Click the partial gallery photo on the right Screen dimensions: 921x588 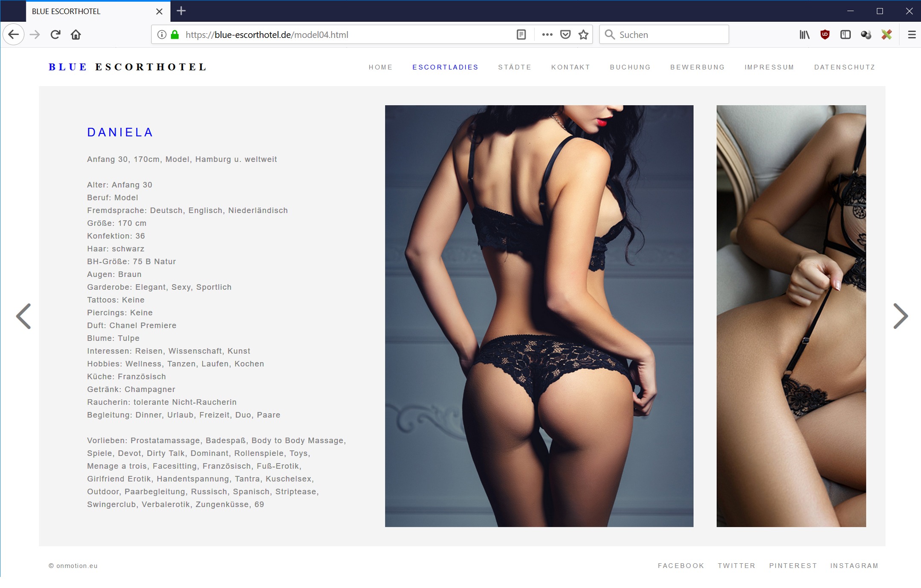point(791,316)
